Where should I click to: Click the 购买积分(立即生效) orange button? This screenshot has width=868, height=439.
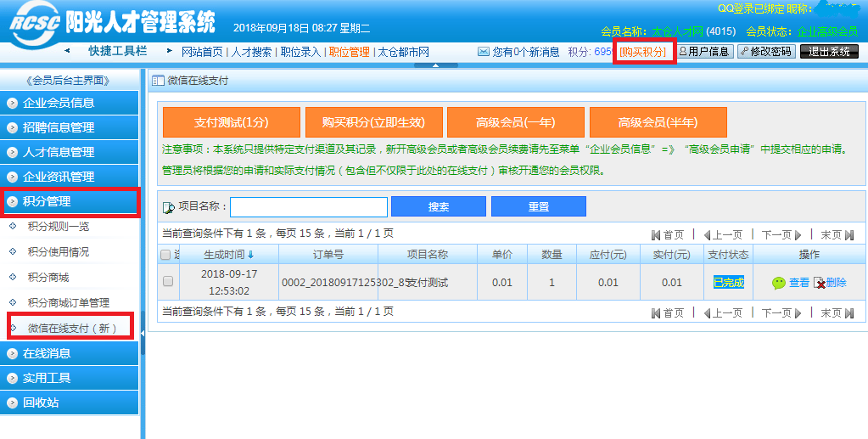click(374, 122)
